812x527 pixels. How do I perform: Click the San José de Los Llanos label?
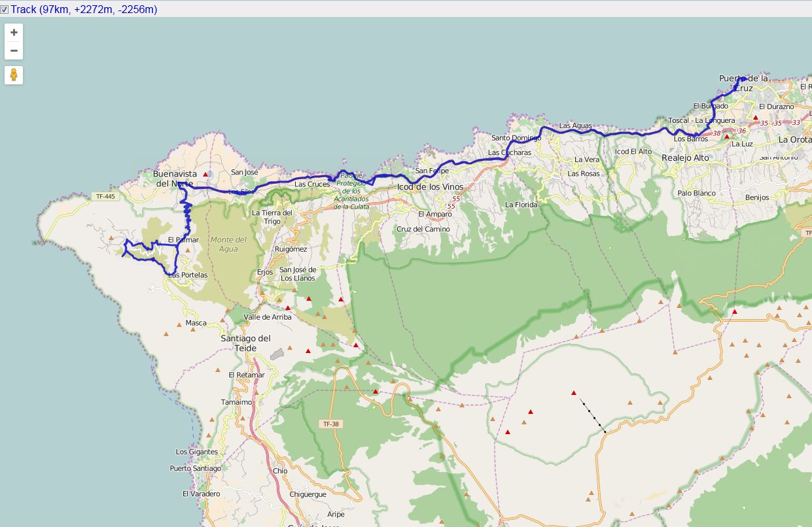pos(298,274)
